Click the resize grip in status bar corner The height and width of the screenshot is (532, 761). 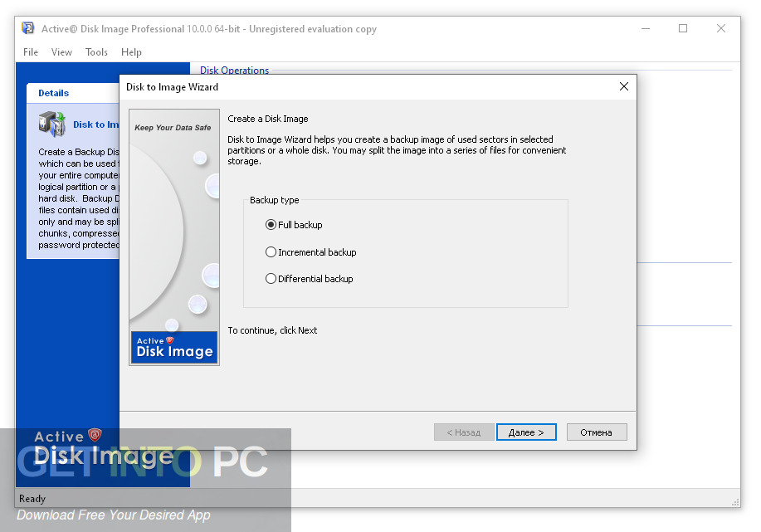tap(735, 502)
